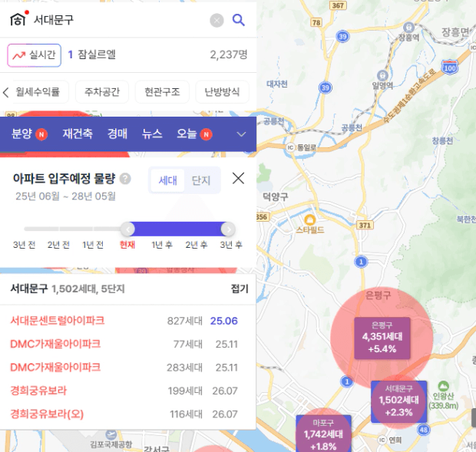Open the 뉴스 tab

[152, 134]
